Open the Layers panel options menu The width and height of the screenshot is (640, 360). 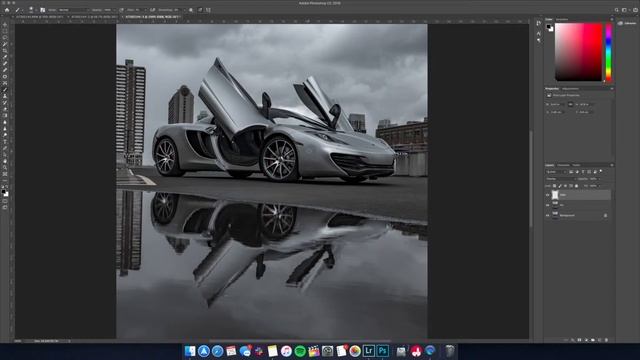pos(611,165)
